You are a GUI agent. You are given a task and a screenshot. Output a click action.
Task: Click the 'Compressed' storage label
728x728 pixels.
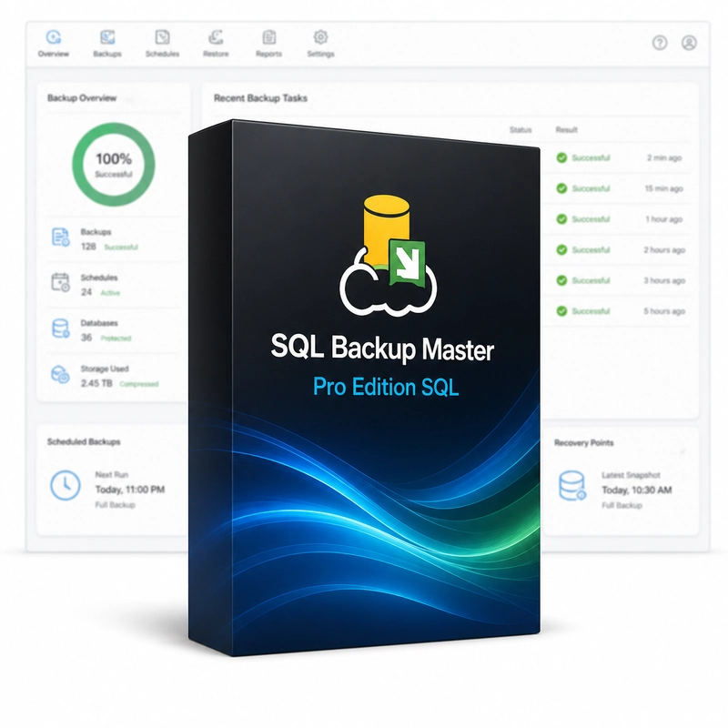(x=139, y=384)
